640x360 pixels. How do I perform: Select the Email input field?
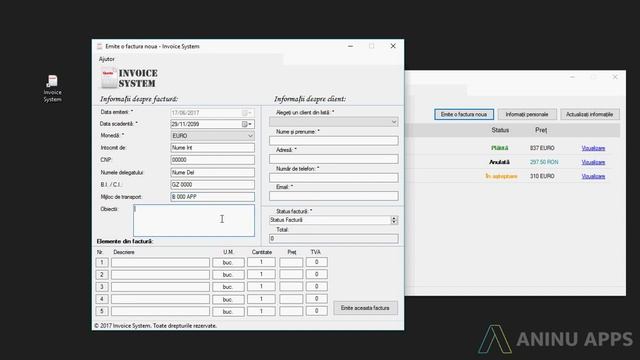(333, 196)
